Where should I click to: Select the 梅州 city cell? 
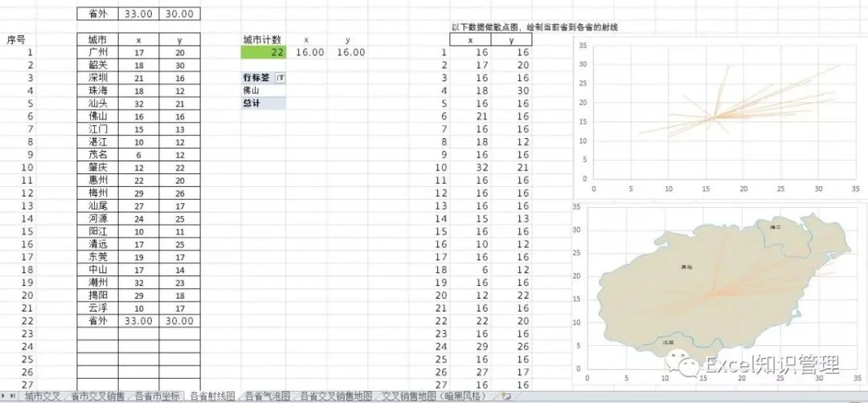tap(97, 193)
